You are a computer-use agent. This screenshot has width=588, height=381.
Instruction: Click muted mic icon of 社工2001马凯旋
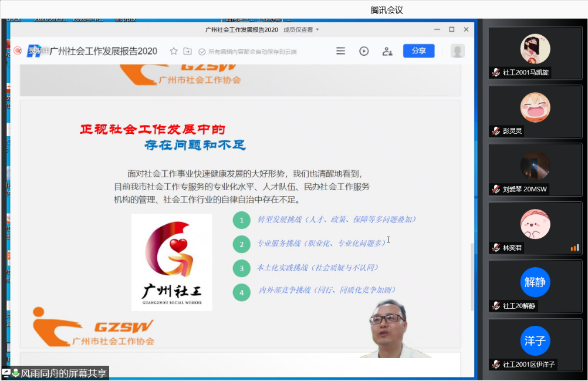(x=496, y=73)
